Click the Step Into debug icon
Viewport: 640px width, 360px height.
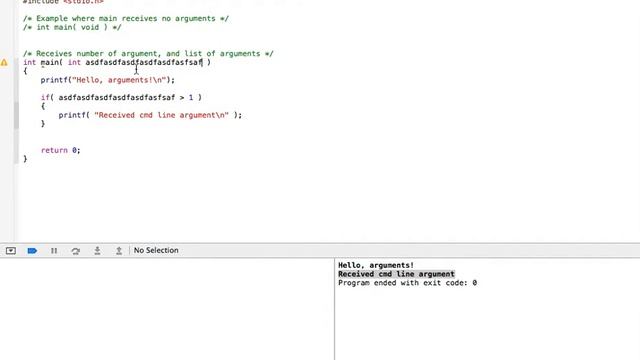[97, 251]
